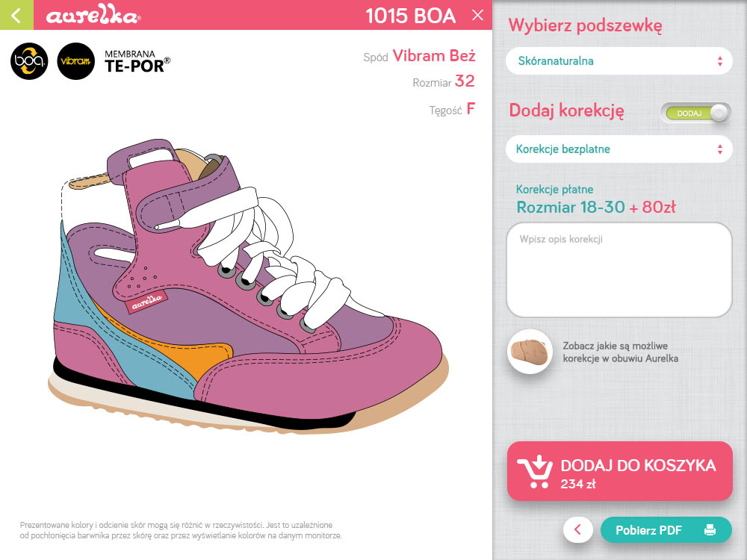
Task: Select the Vibram Beż sole option
Action: point(434,56)
